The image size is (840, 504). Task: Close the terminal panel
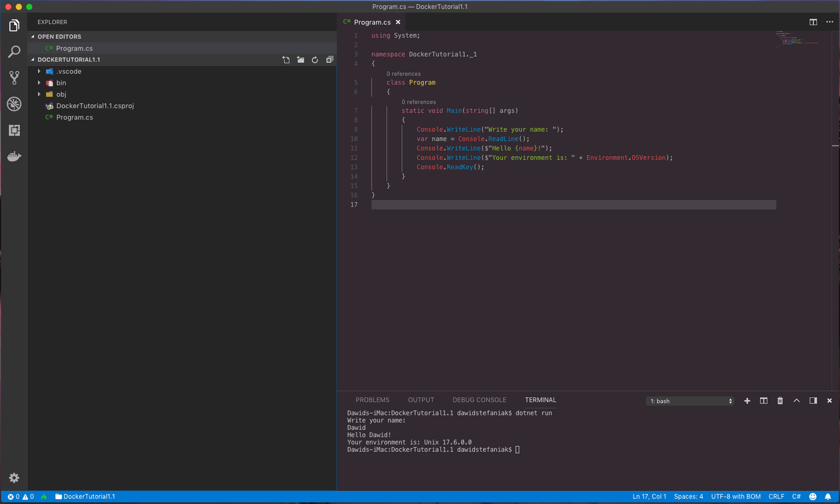[x=830, y=401]
